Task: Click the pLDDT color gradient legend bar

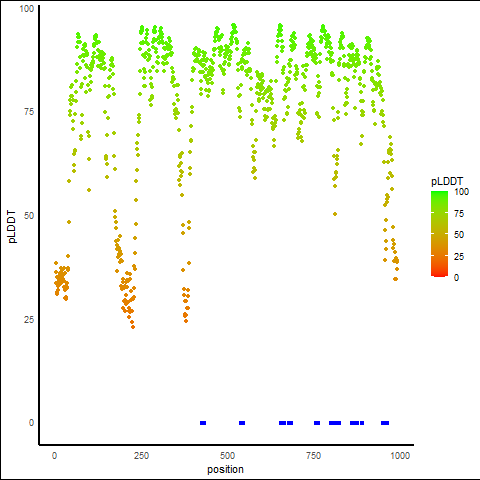Action: [x=439, y=234]
